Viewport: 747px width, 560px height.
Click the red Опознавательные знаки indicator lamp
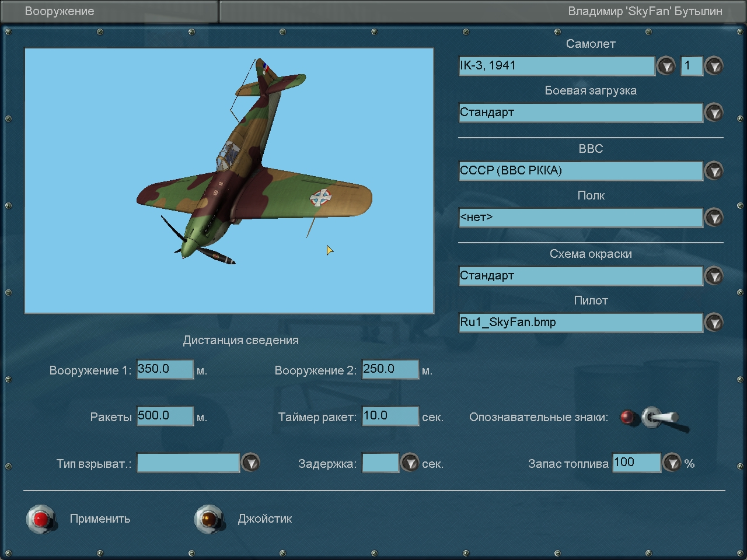pyautogui.click(x=627, y=417)
